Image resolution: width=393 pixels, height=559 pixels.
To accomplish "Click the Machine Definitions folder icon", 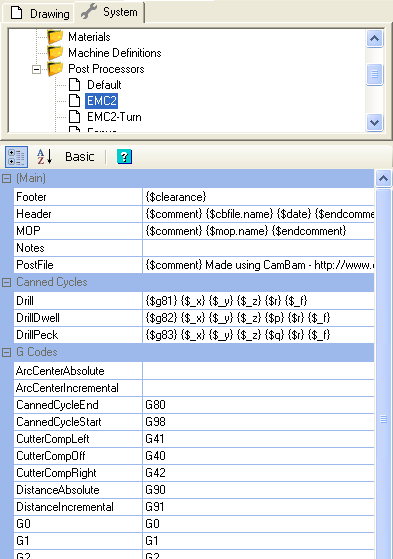I will 55,53.
